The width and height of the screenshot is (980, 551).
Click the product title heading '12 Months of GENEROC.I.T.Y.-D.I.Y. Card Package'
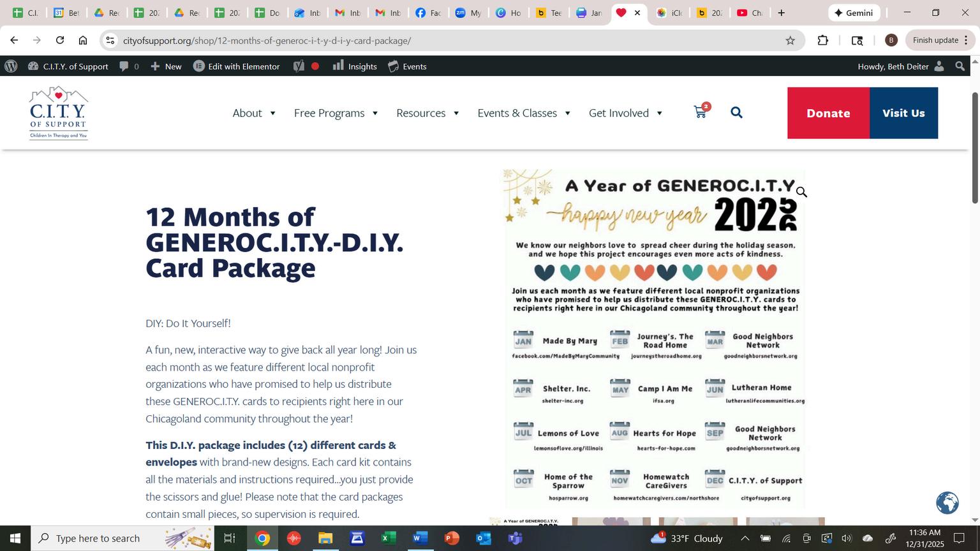[x=274, y=242]
